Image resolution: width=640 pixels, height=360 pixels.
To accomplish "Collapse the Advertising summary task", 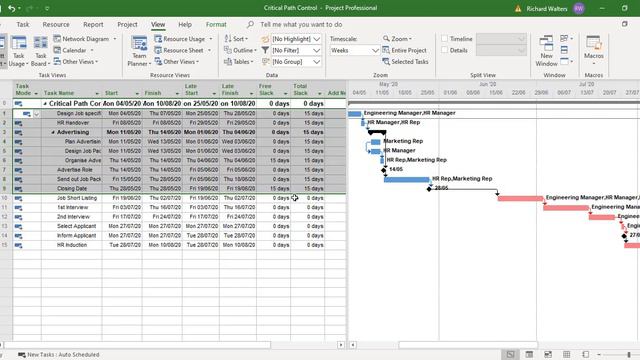I will click(53, 132).
